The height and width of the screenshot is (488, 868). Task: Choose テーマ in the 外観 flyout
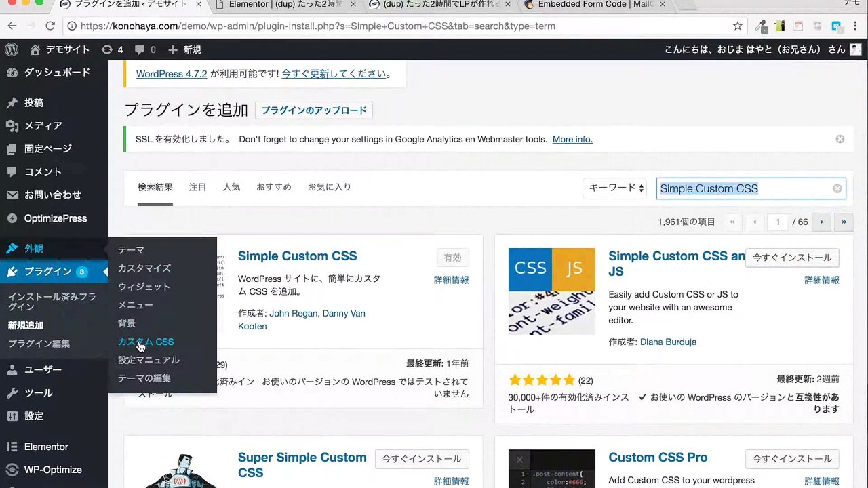(131, 250)
